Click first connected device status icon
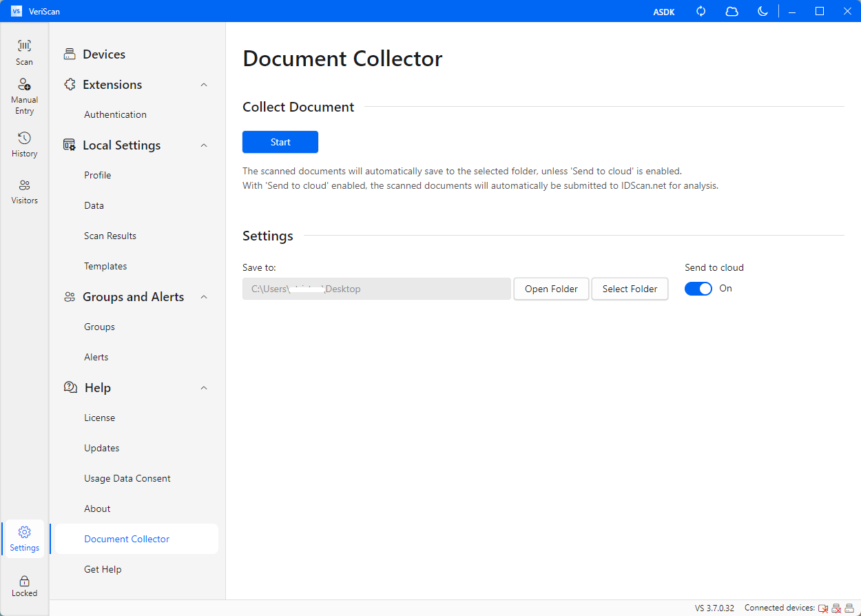The width and height of the screenshot is (861, 616). (822, 608)
